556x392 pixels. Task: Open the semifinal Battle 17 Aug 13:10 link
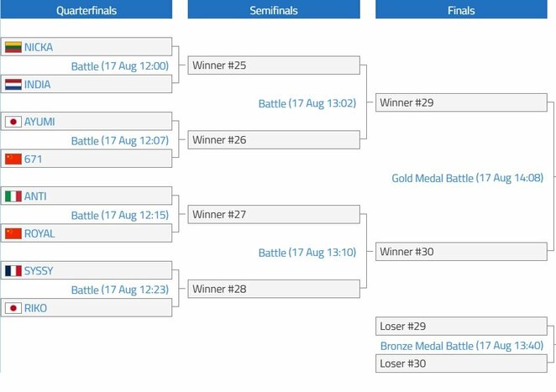307,253
